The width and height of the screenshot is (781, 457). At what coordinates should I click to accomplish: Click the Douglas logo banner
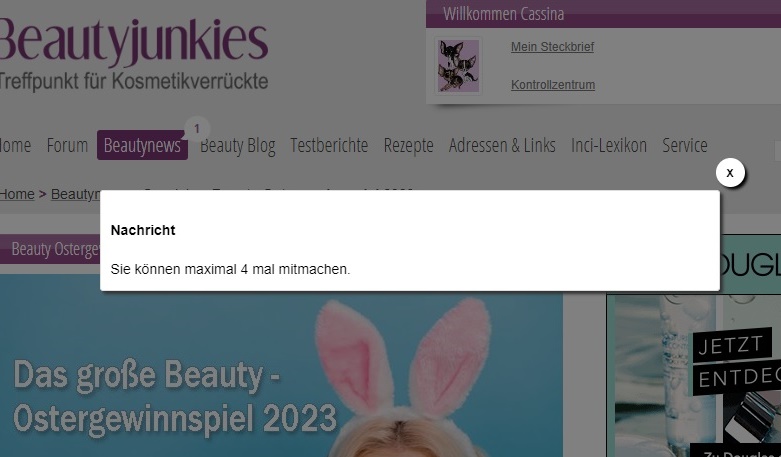click(x=751, y=264)
